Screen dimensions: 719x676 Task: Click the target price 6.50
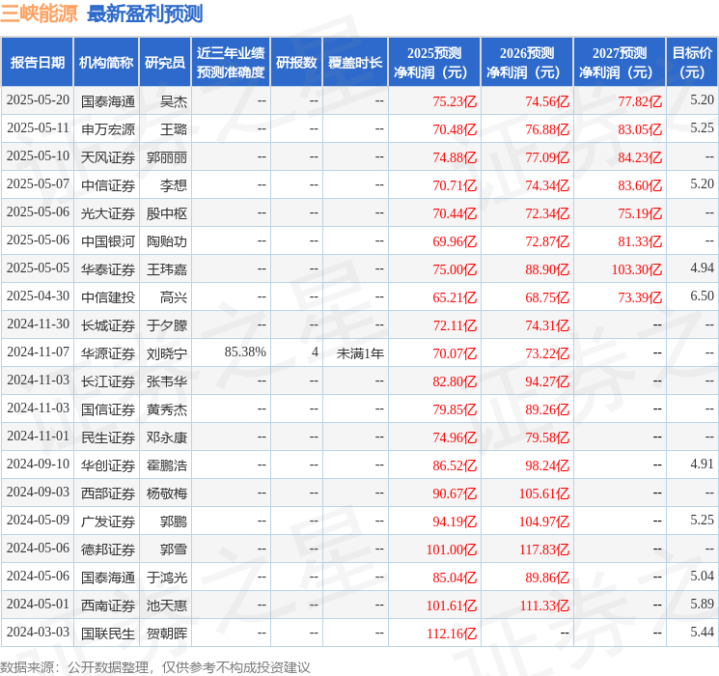(702, 296)
